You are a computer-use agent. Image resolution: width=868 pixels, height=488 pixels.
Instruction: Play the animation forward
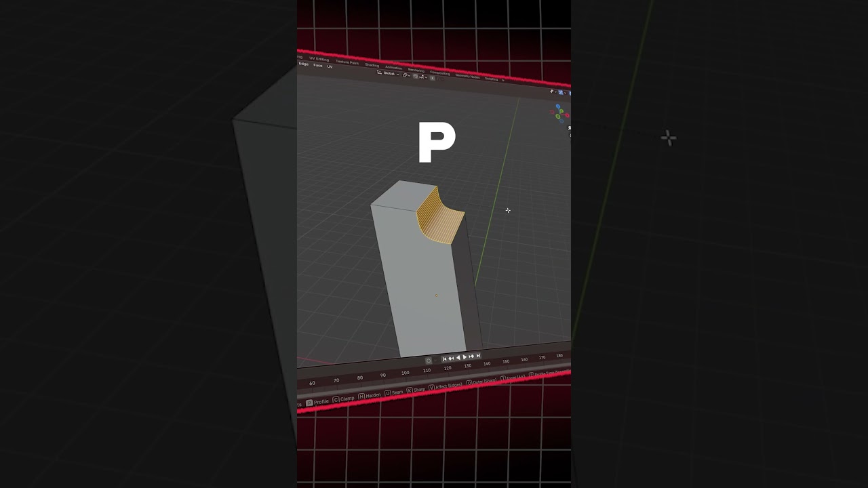465,357
